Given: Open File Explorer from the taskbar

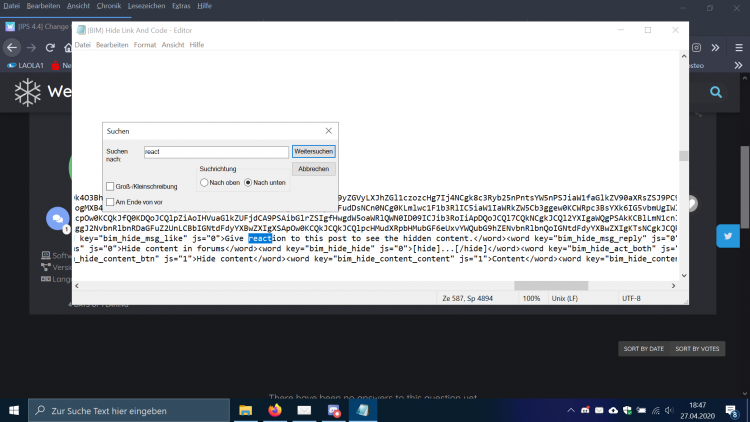Looking at the screenshot, I should (x=245, y=410).
